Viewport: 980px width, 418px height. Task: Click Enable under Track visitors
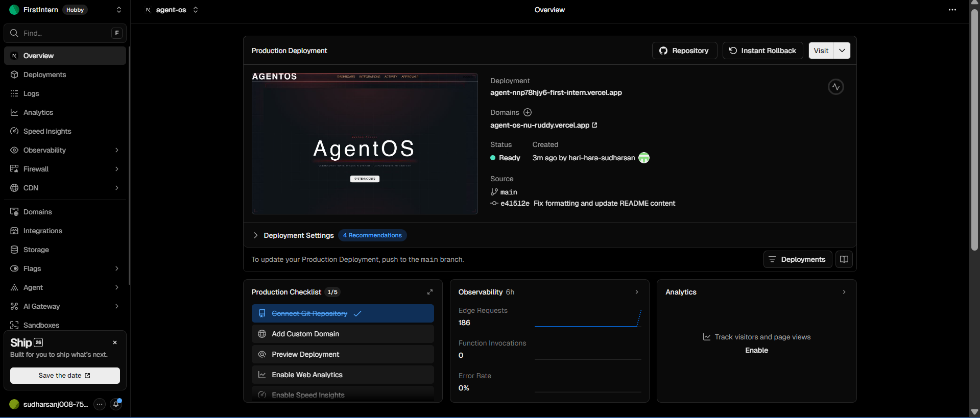pos(756,350)
